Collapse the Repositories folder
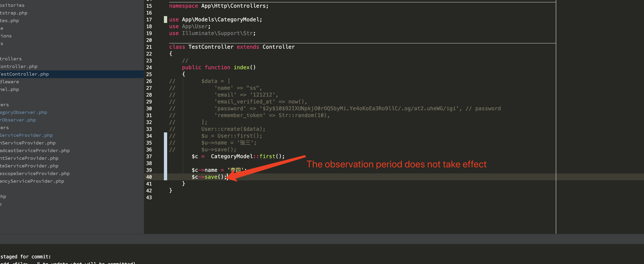The width and height of the screenshot is (644, 264). [12, 5]
